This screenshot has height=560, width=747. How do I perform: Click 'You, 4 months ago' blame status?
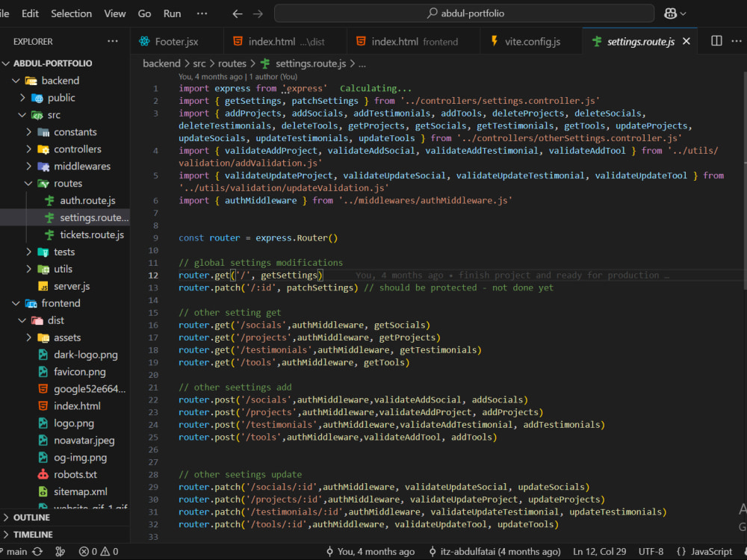pyautogui.click(x=371, y=552)
